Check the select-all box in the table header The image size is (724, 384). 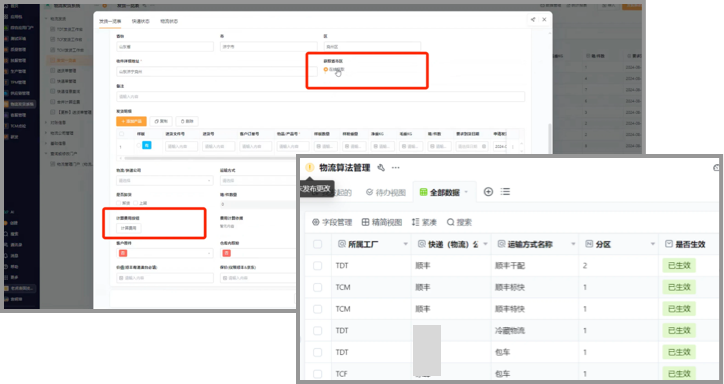[317, 244]
